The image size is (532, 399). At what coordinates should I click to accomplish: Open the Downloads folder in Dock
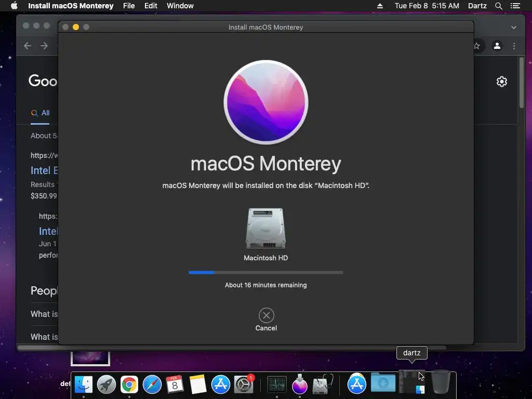tap(383, 383)
